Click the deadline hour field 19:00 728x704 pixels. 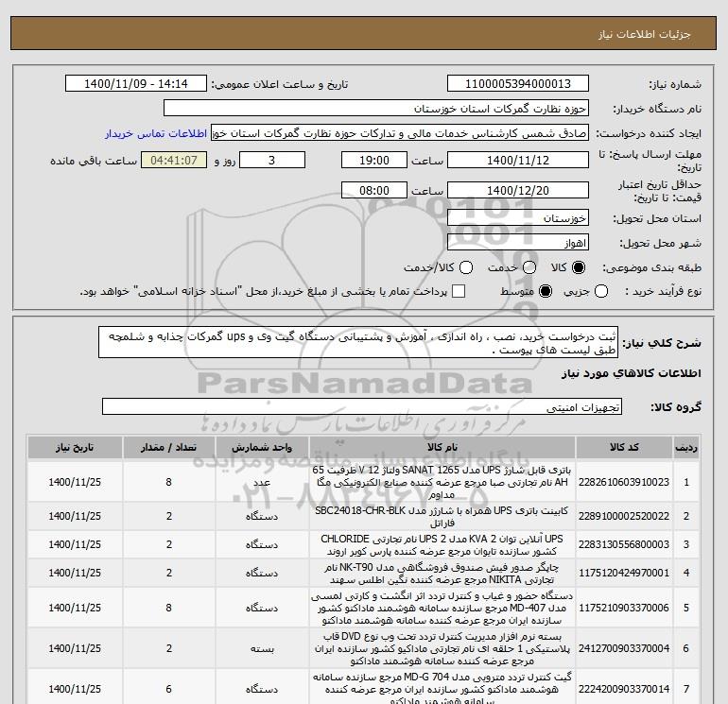[x=374, y=160]
